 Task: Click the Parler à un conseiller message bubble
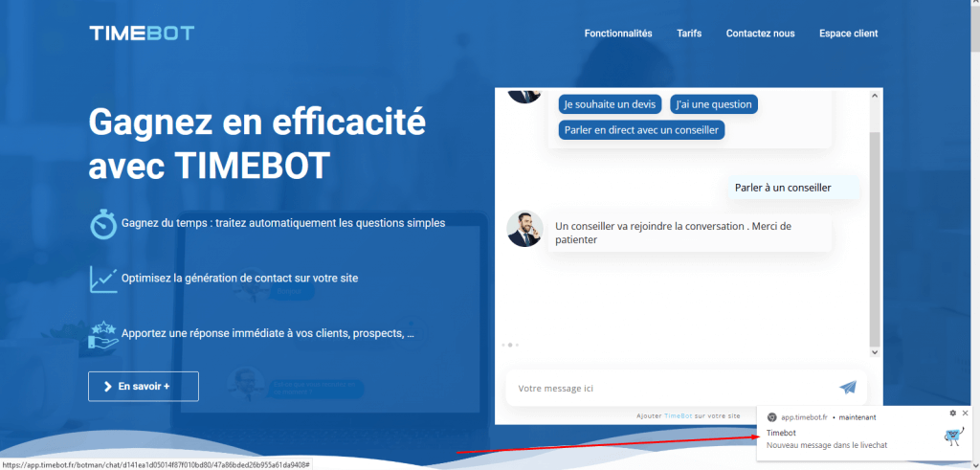(793, 187)
